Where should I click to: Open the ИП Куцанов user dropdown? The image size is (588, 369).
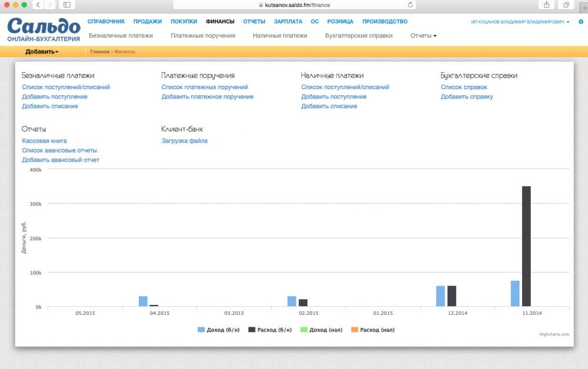[520, 22]
